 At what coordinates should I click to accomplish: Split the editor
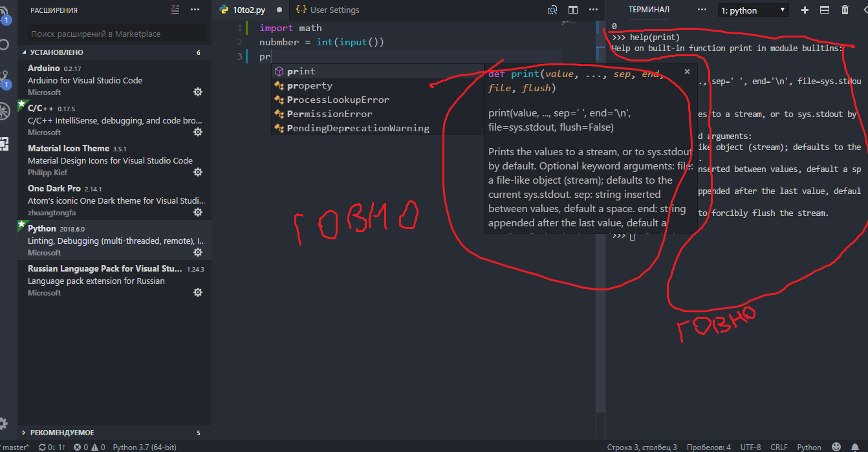coord(573,10)
